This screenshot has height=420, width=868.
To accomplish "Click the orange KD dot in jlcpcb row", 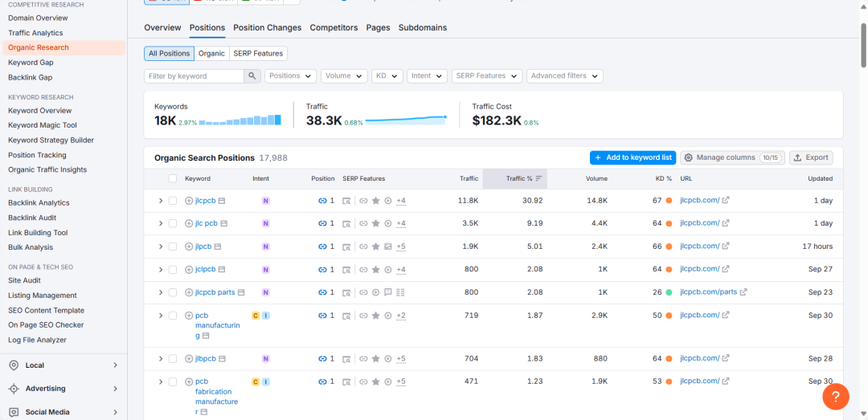I will [x=669, y=201].
